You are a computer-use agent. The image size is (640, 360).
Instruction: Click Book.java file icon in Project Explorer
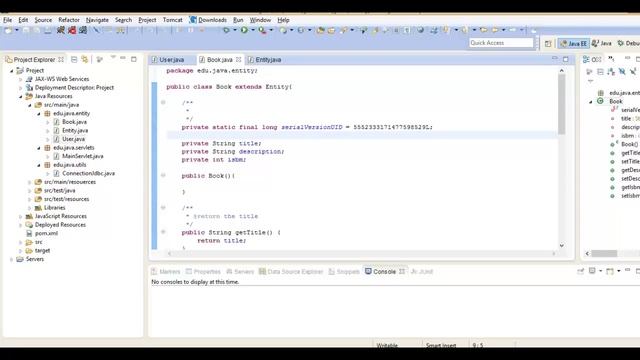56,122
